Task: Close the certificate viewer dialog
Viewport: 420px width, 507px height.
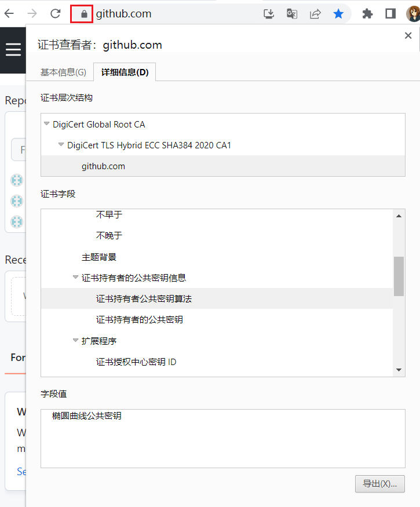Action: [x=408, y=35]
